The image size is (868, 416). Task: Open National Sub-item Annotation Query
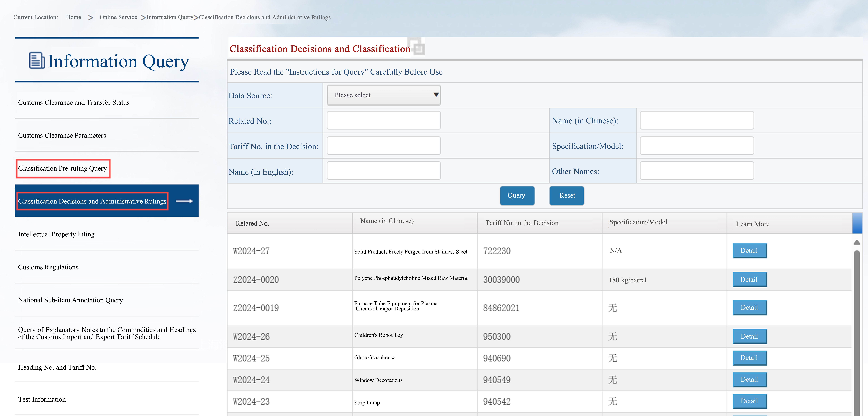coord(70,300)
